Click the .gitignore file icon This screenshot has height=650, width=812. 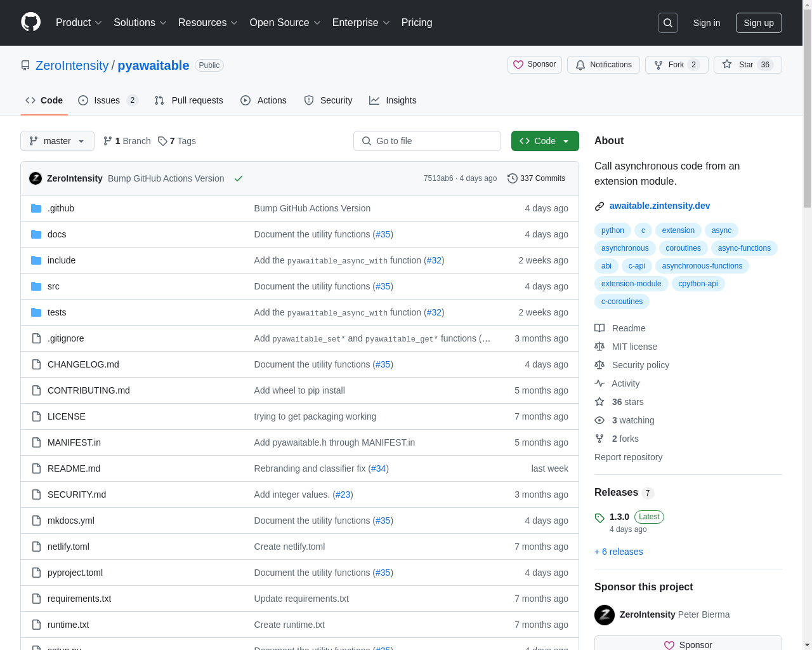point(36,338)
